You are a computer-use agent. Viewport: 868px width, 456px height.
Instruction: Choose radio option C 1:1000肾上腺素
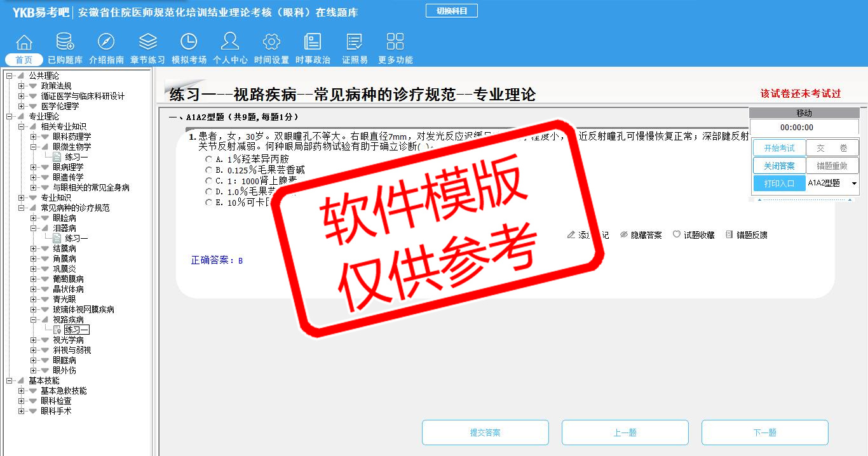click(x=208, y=180)
